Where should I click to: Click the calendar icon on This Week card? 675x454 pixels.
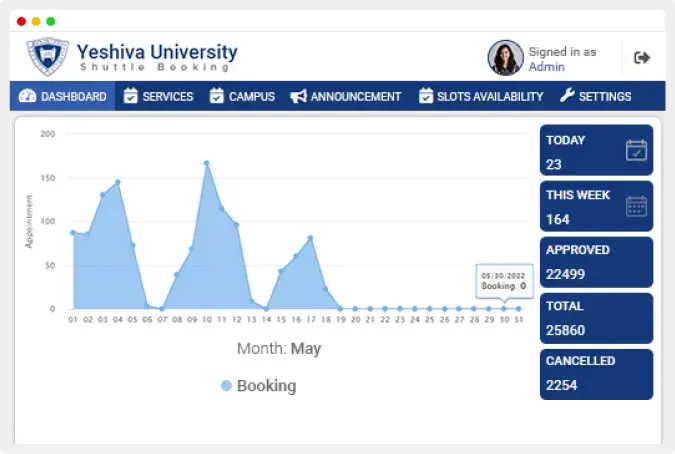click(636, 206)
